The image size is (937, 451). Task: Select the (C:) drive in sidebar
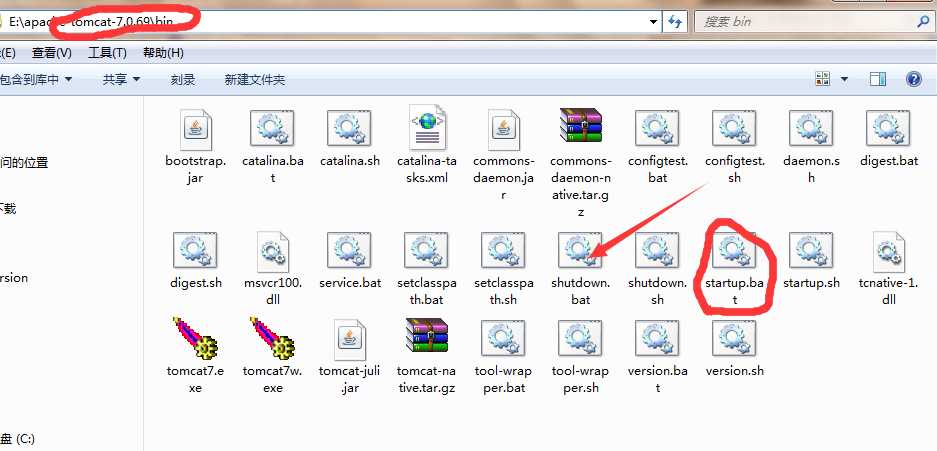(18, 438)
